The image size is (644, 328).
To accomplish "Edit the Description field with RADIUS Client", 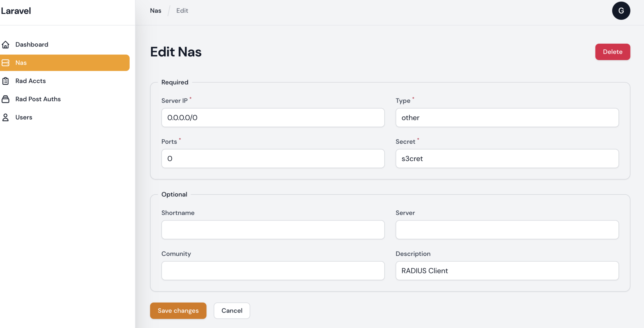I will 507,270.
